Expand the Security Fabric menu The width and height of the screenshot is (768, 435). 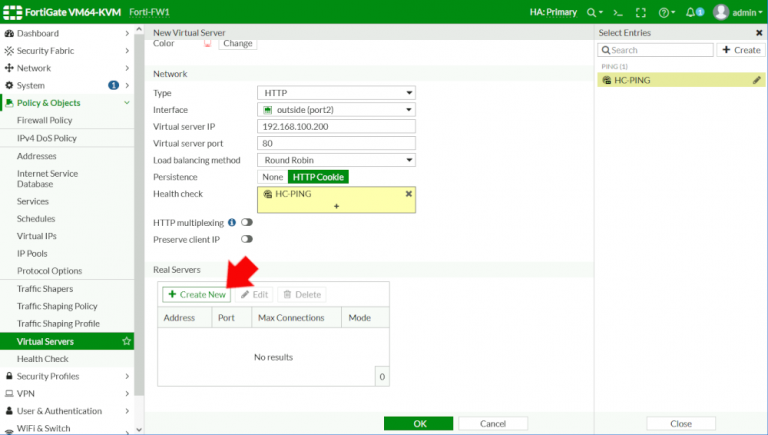click(67, 50)
